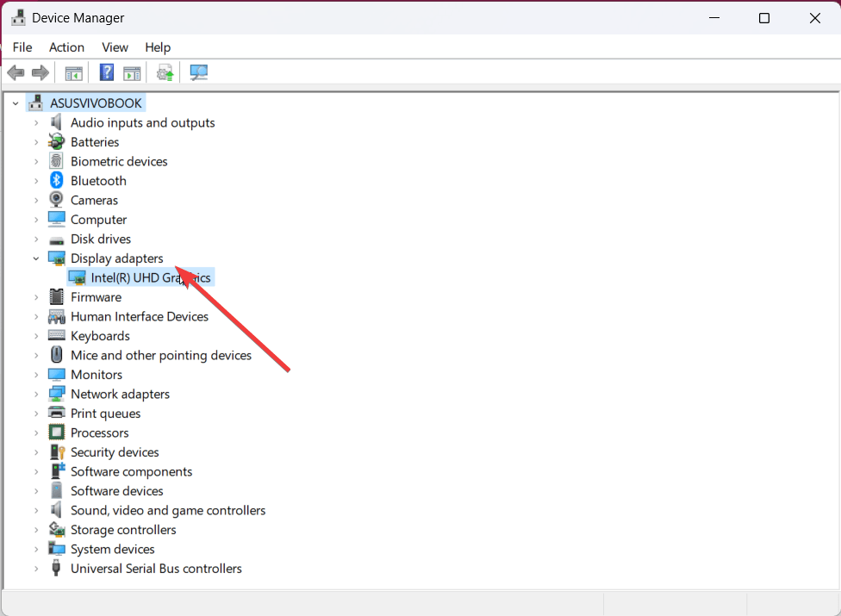841x616 pixels.
Task: Select the Firmware label
Action: (x=96, y=297)
